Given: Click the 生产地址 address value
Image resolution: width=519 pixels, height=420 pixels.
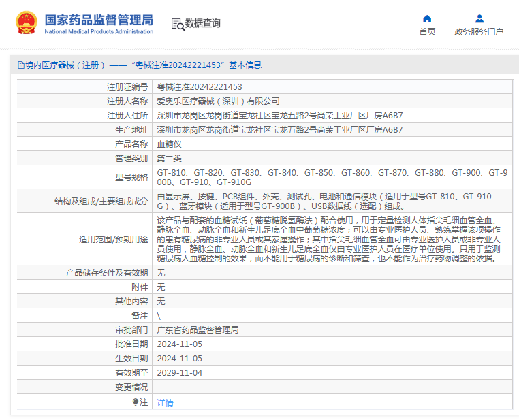Looking at the screenshot, I should click(x=280, y=129).
